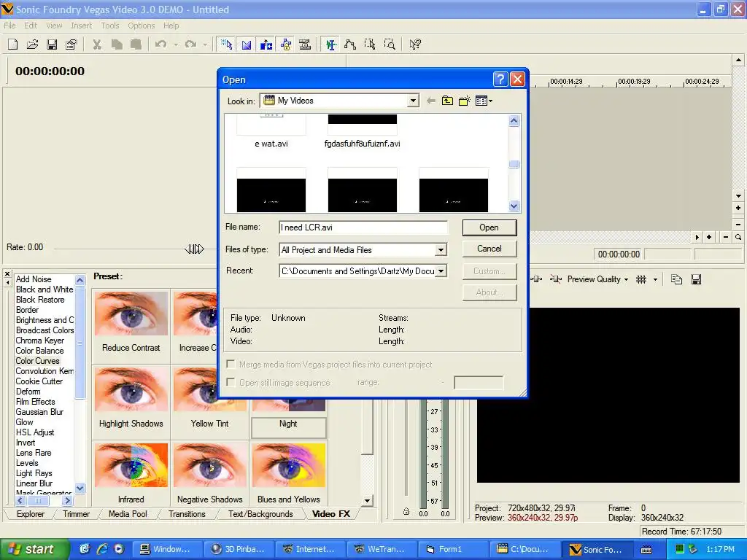The height and width of the screenshot is (560, 747).
Task: Open Project Properties from the toolbar
Action: tap(71, 44)
